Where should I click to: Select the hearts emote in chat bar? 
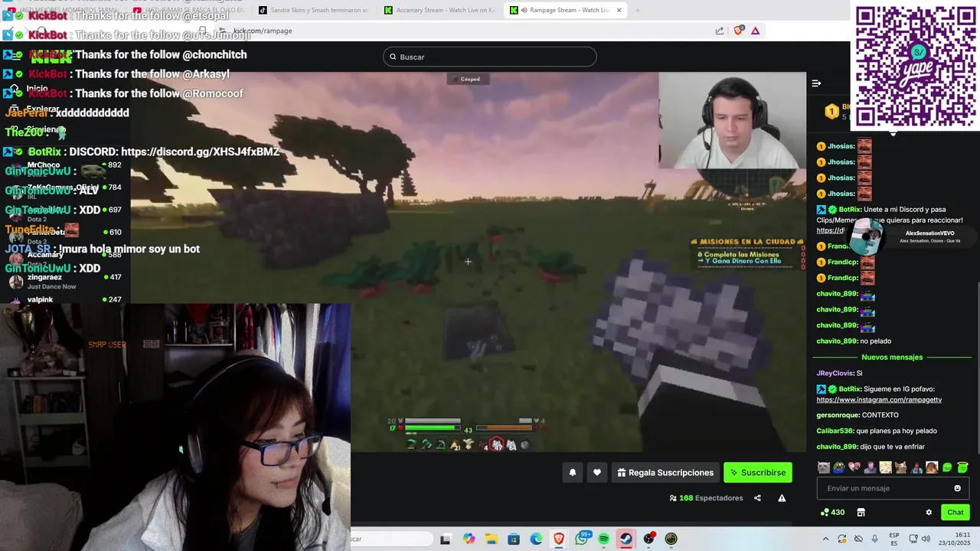pyautogui.click(x=854, y=468)
